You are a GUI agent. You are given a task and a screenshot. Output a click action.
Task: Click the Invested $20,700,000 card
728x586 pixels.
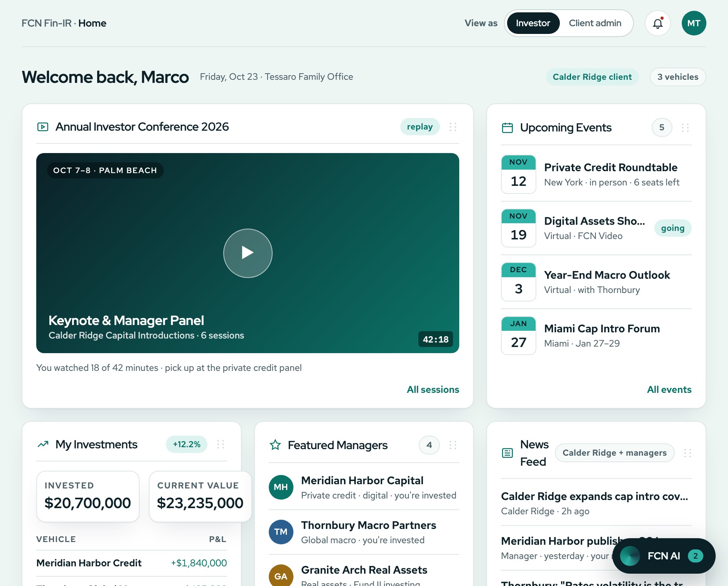88,497
